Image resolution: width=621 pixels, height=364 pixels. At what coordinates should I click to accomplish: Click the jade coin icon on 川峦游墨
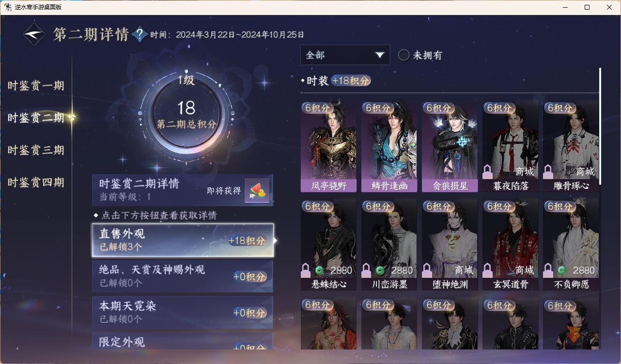[x=380, y=270]
